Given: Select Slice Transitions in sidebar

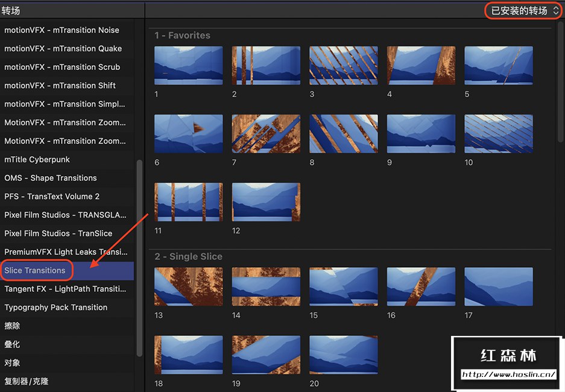Looking at the screenshot, I should click(35, 270).
